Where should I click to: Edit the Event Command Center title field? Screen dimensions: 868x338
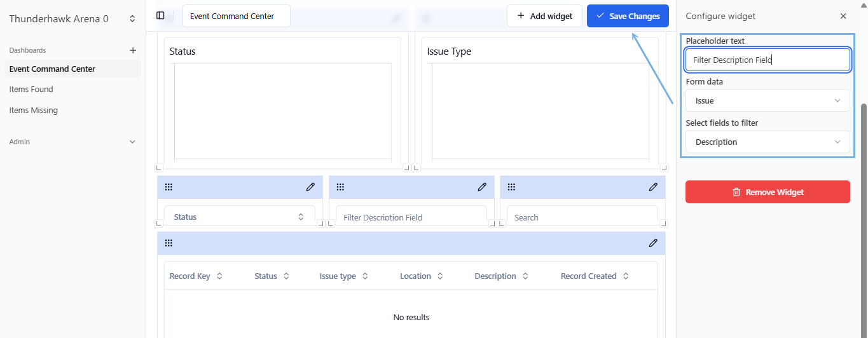[x=237, y=16]
